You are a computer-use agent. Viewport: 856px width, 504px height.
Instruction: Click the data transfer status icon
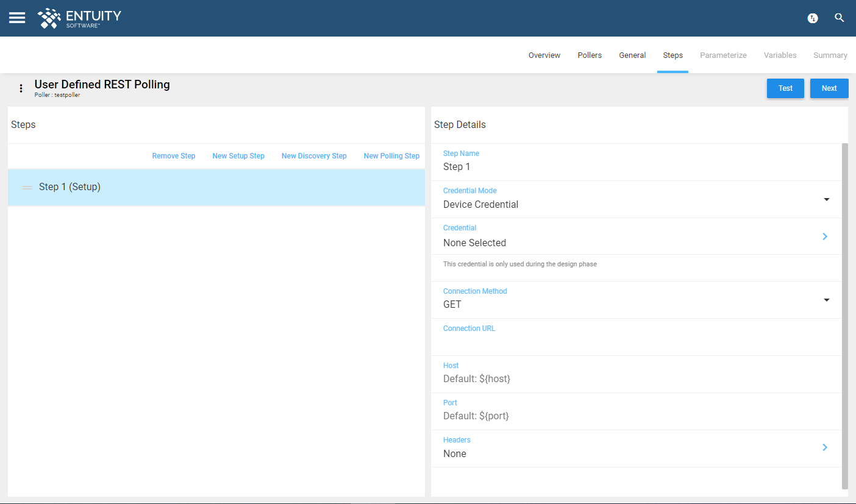pos(813,18)
